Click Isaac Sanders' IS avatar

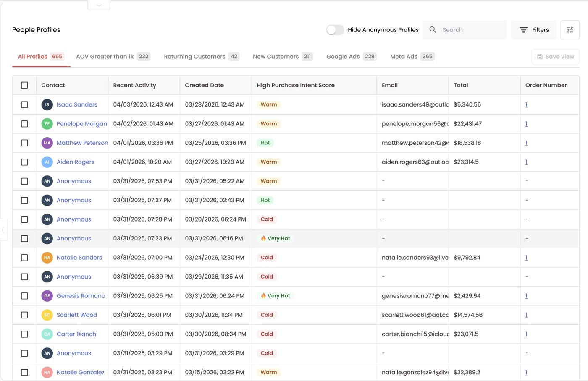(x=47, y=104)
